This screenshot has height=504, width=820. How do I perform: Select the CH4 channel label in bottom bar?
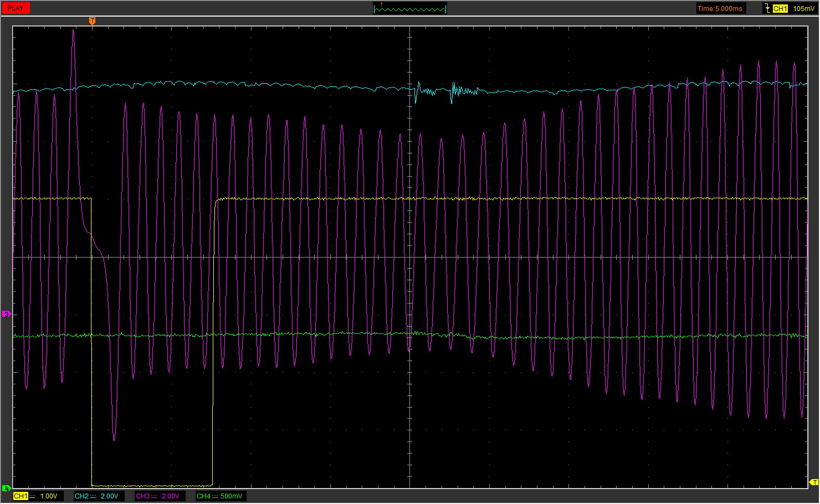203,496
